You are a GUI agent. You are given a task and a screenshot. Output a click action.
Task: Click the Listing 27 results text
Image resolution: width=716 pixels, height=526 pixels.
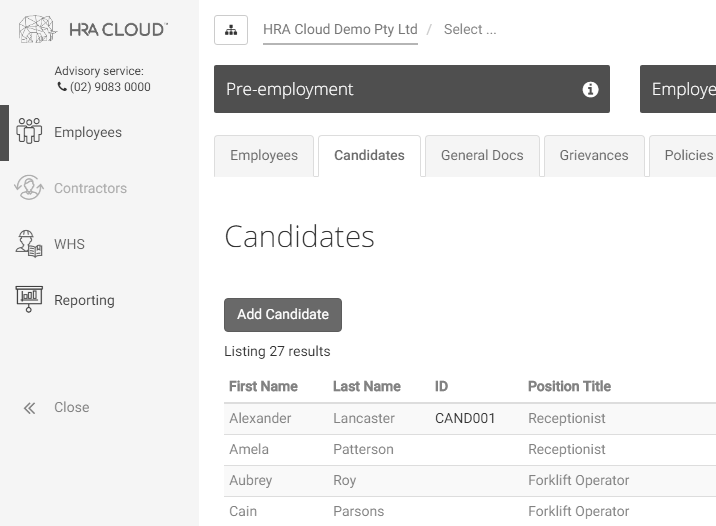coord(277,351)
